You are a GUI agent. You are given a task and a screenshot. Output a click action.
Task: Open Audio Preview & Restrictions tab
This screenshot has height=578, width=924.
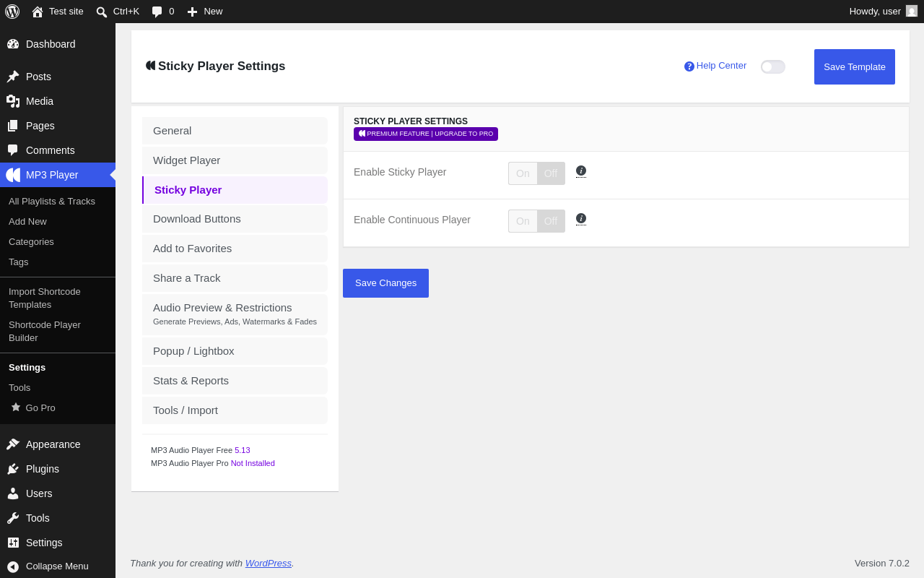tap(235, 314)
